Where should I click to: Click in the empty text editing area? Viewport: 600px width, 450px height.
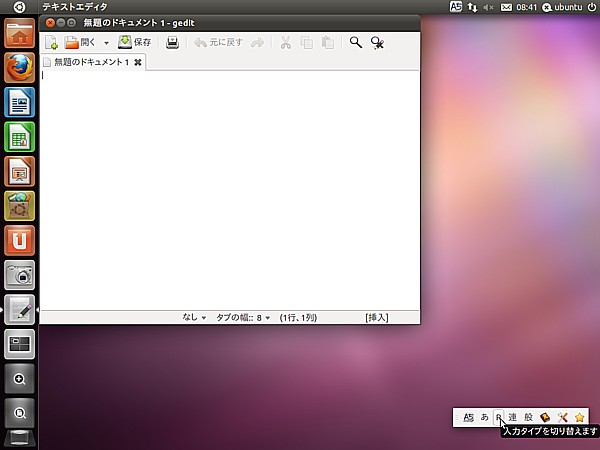(x=230, y=190)
